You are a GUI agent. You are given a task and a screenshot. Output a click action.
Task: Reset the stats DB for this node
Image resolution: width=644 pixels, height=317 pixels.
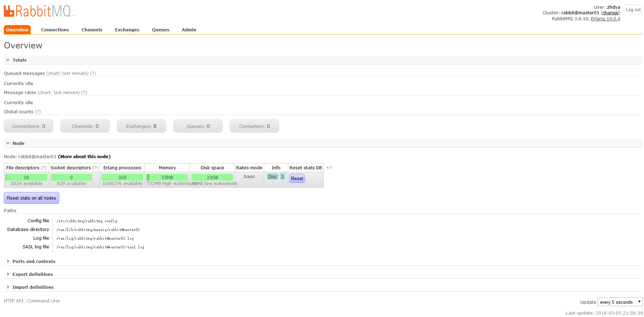coord(297,178)
